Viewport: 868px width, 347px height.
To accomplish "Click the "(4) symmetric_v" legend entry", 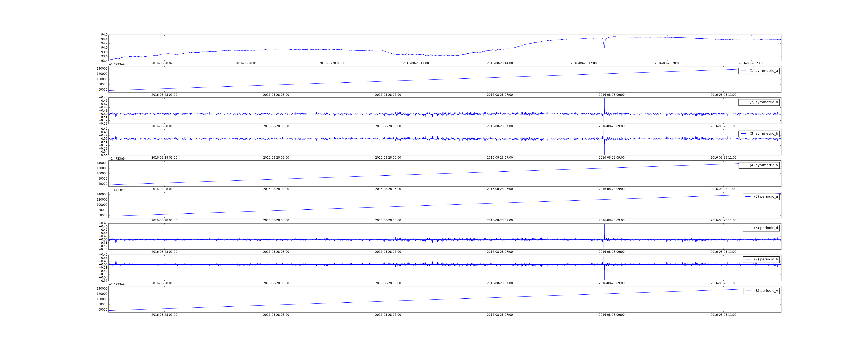I will (759, 165).
